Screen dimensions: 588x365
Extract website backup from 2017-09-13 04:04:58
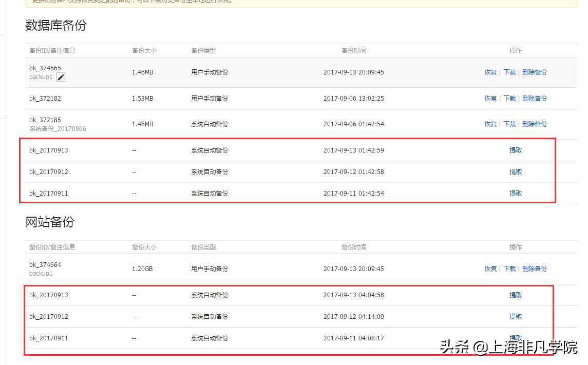(516, 295)
